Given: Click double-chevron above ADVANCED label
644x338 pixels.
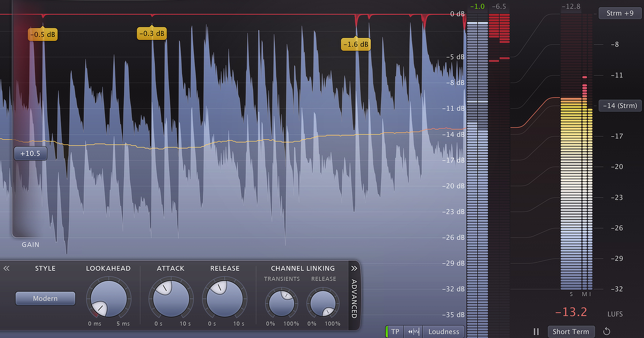Looking at the screenshot, I should point(354,268).
